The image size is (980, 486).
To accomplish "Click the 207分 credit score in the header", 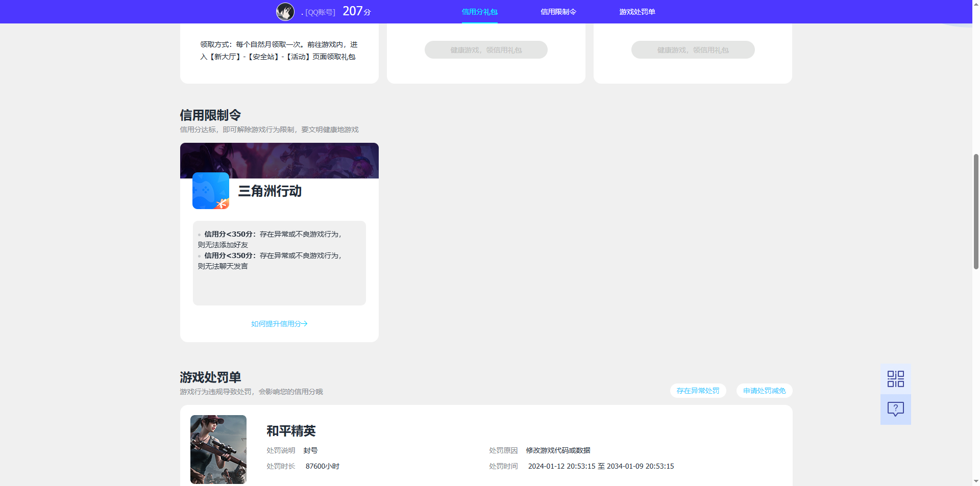I will 357,11.
